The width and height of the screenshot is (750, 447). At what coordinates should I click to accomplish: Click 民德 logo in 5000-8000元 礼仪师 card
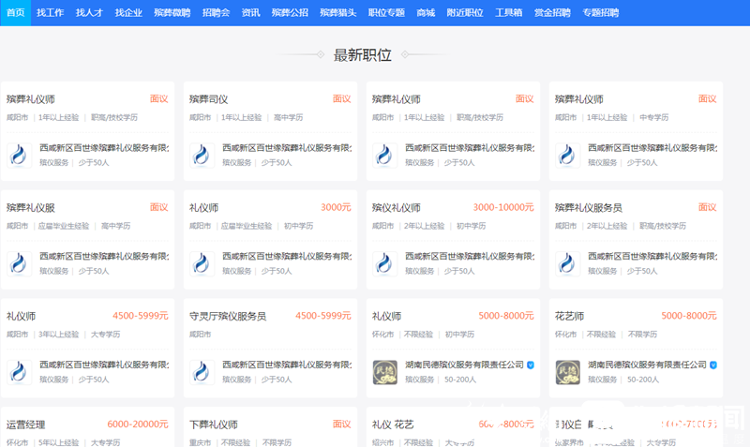[x=384, y=372]
